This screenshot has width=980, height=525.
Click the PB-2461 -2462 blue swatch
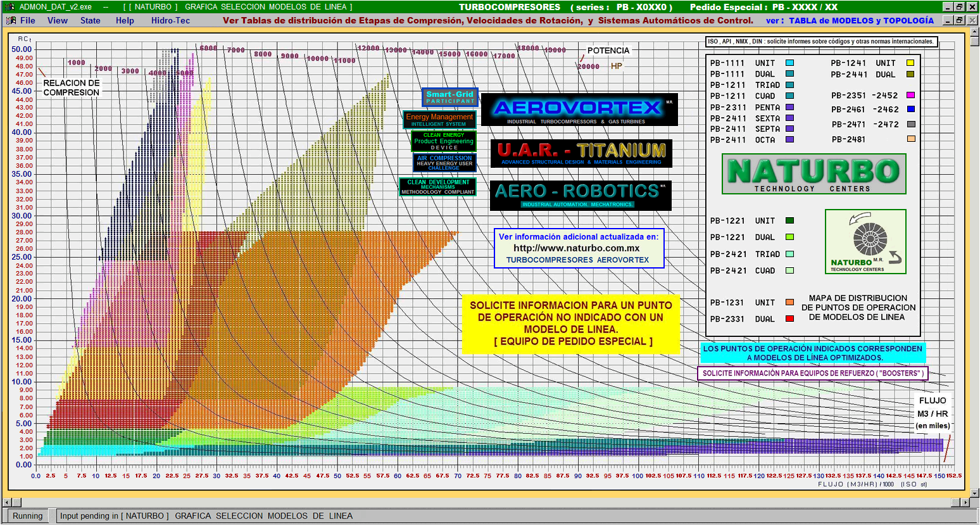[x=910, y=109]
